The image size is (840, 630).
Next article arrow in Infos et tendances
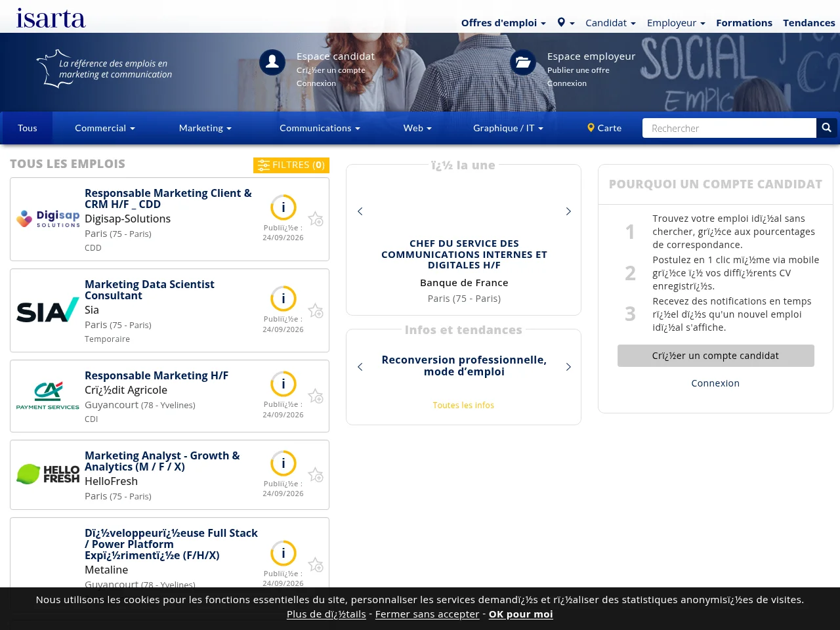click(x=568, y=367)
